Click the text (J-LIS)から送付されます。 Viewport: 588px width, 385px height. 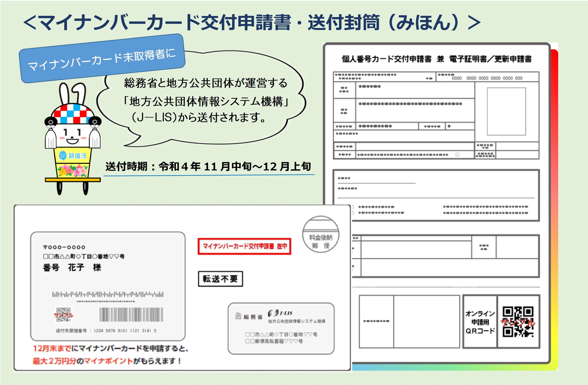coord(198,117)
